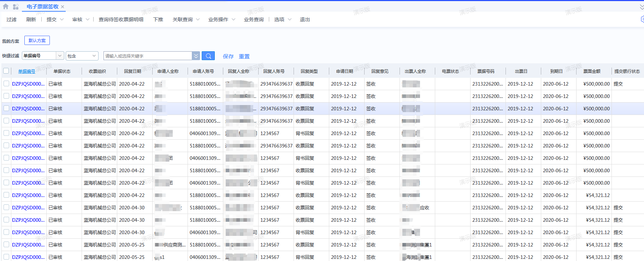The height and width of the screenshot is (261, 644).
Task: Expand the 业务操作 menu arrow
Action: point(234,19)
